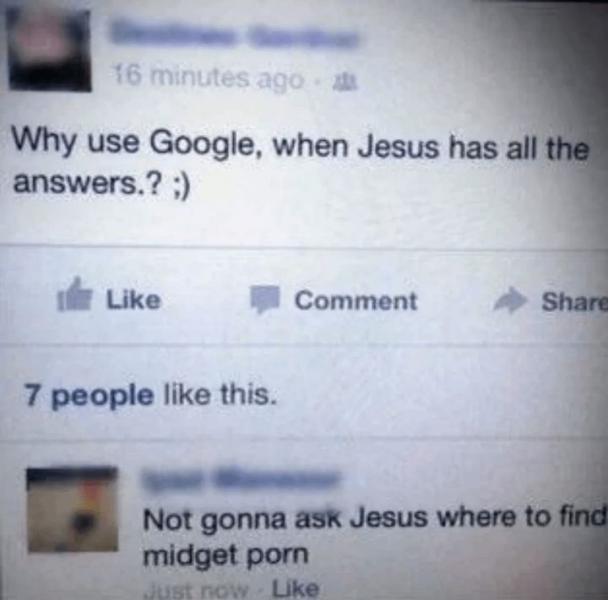The width and height of the screenshot is (608, 600).
Task: Open the "16 minutes ago" timestamp
Action: coord(209,79)
